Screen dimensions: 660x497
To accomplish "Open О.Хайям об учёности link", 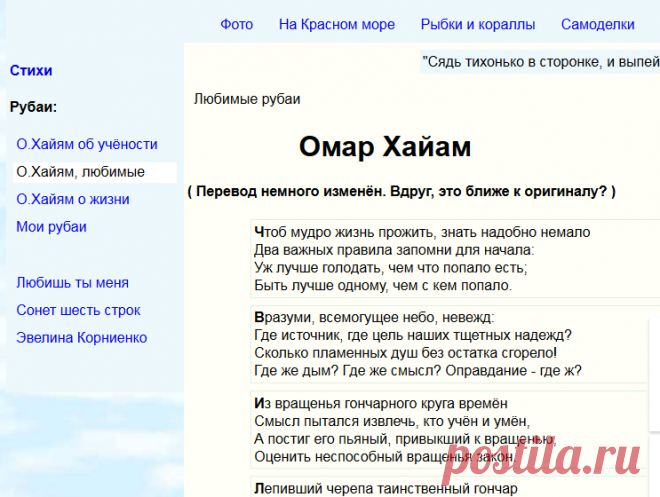I will point(87,144).
